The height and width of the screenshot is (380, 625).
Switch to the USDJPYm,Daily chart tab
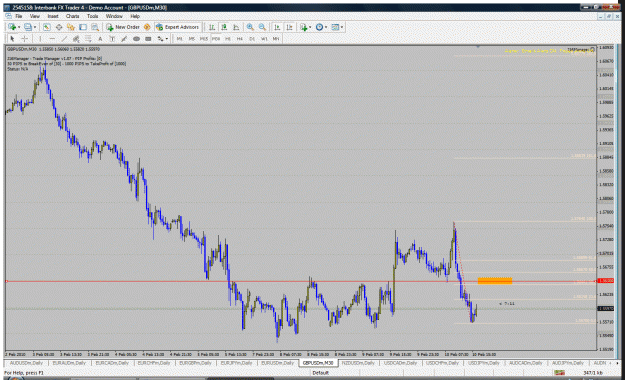coord(483,363)
